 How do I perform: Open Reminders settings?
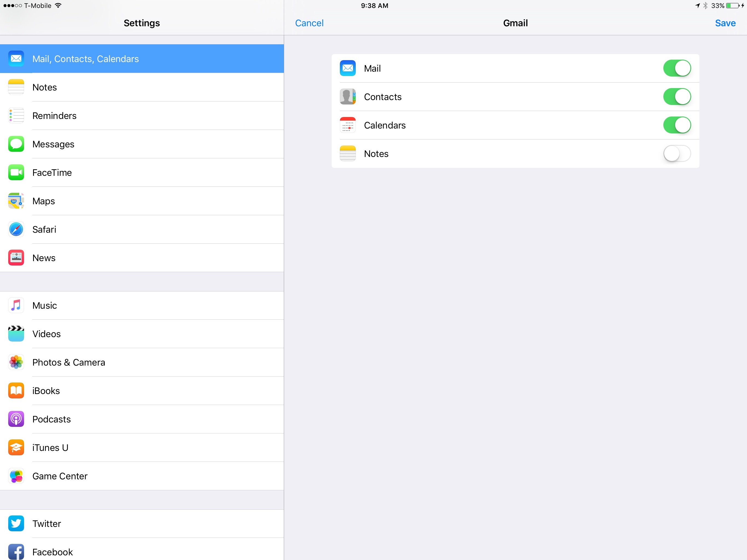142,115
